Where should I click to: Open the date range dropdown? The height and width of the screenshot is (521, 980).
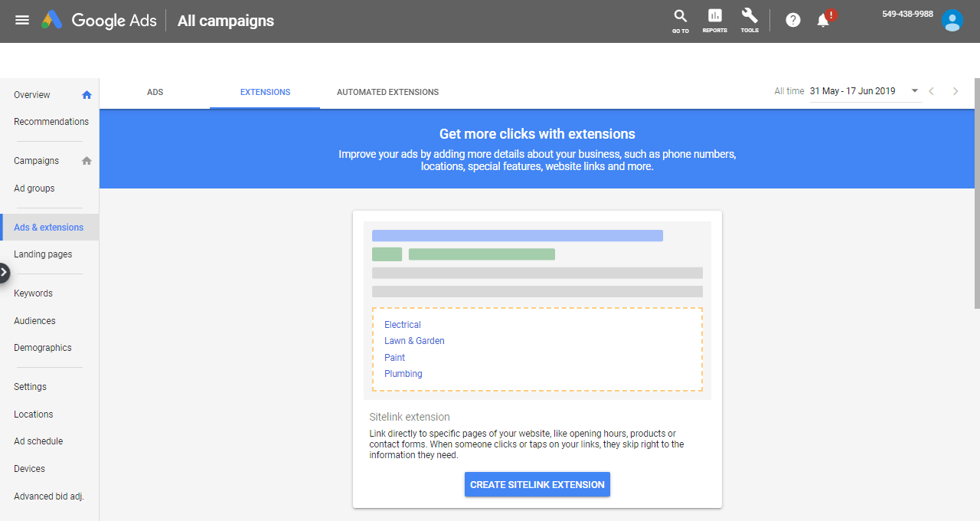[x=914, y=91]
